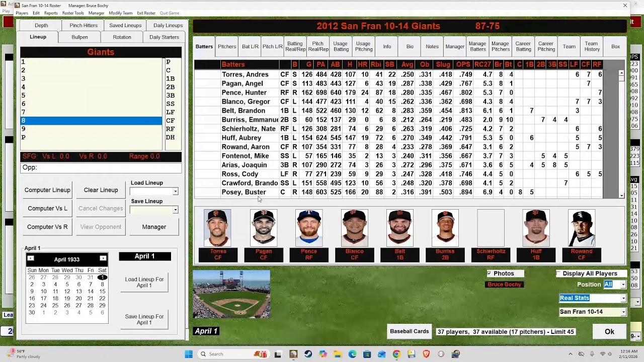Open File Explorer from the taskbar
The height and width of the screenshot is (362, 644).
(338, 354)
